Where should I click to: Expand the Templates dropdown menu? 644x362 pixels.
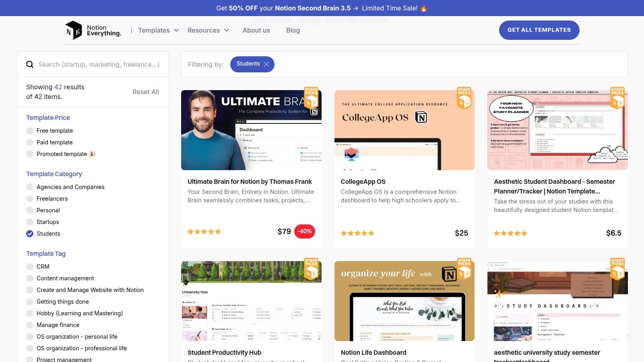[x=158, y=30]
